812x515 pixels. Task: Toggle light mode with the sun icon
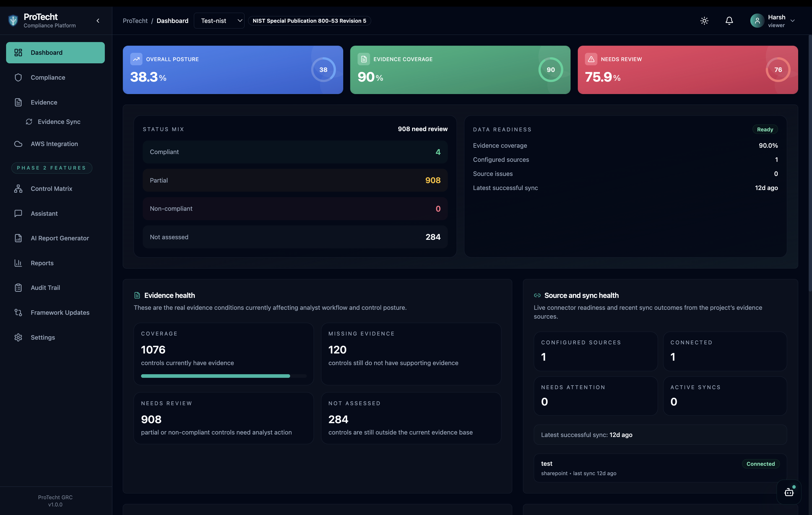tap(704, 20)
